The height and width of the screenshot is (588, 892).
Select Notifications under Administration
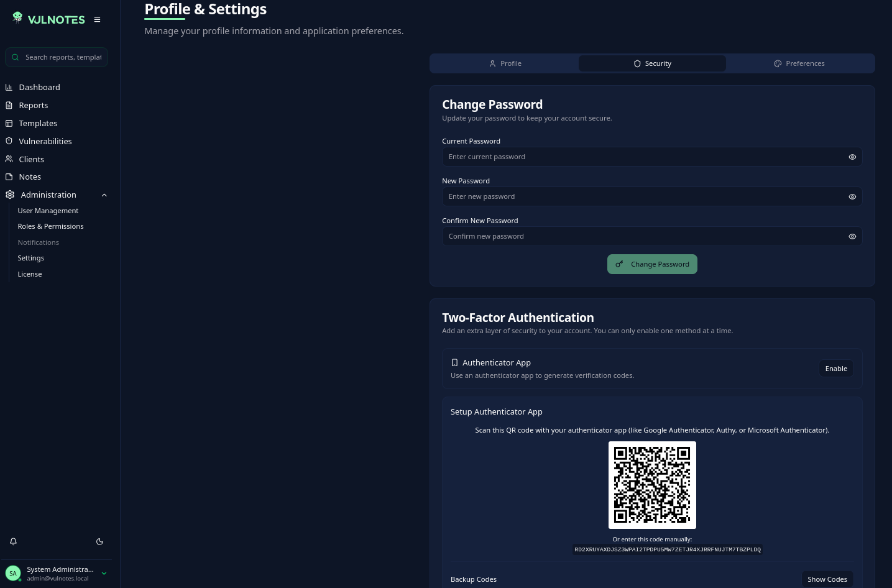click(x=38, y=242)
